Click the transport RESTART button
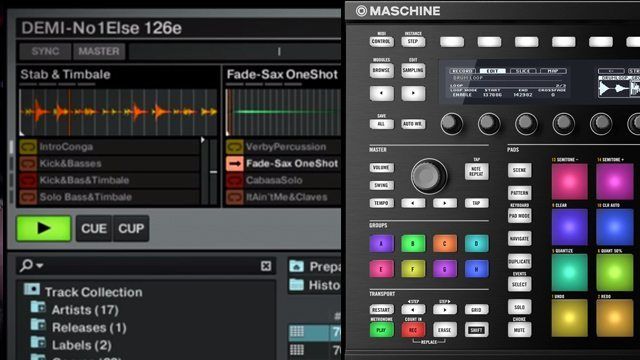Screen dimensions: 640x360 (382, 310)
